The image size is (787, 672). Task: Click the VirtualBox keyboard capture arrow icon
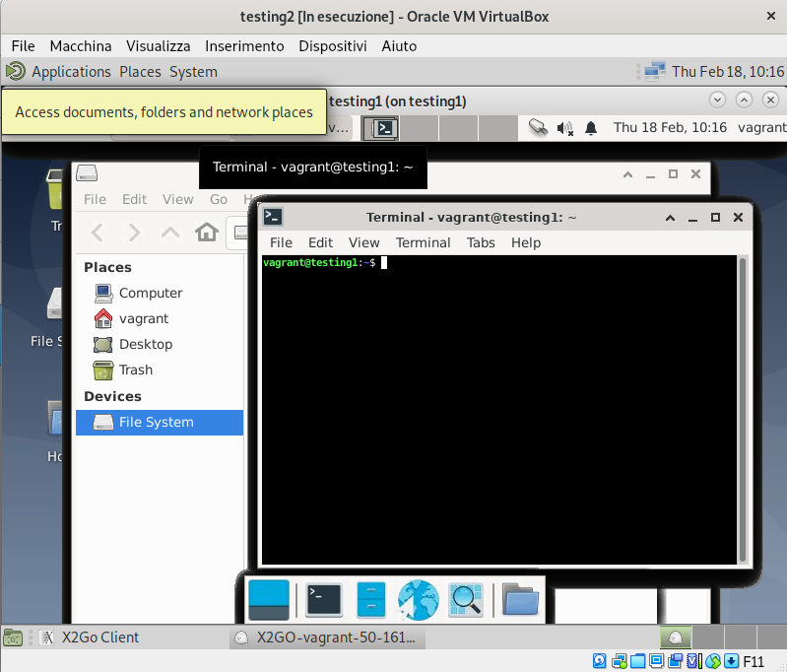(732, 661)
